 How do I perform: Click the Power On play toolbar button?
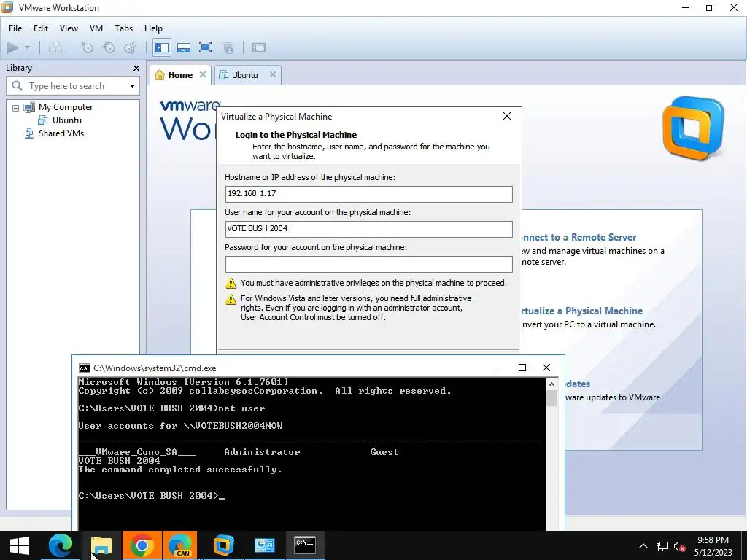point(12,47)
